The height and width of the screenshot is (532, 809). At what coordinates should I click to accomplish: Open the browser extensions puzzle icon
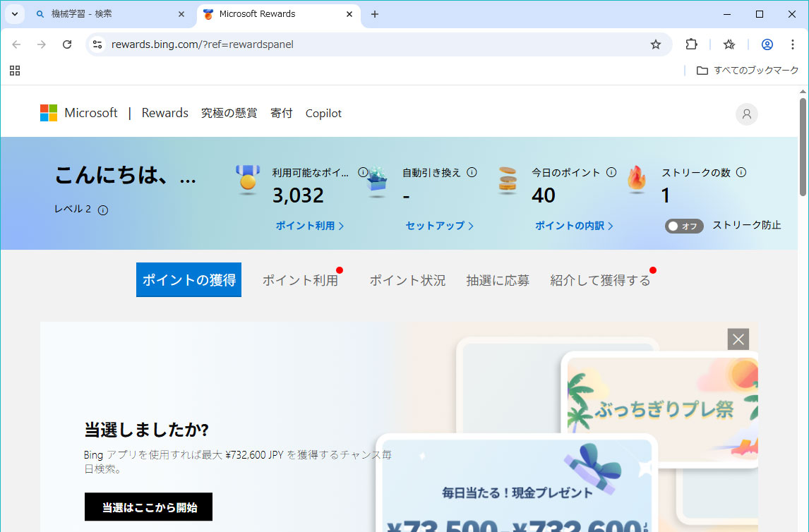pos(692,44)
